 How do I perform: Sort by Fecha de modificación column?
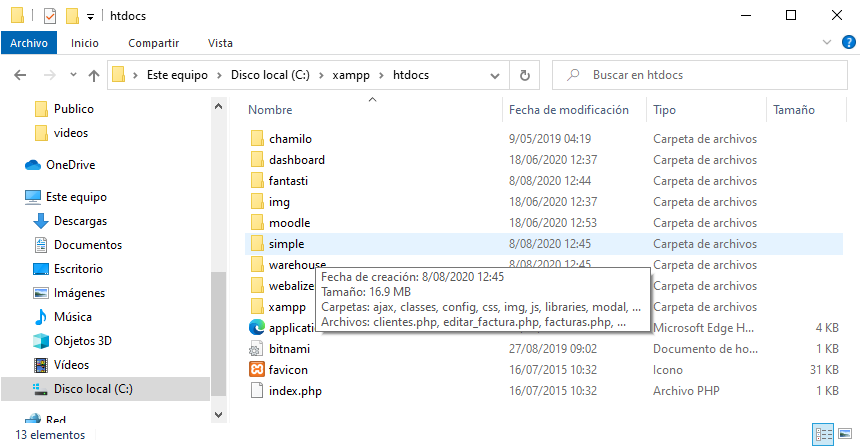[x=568, y=110]
